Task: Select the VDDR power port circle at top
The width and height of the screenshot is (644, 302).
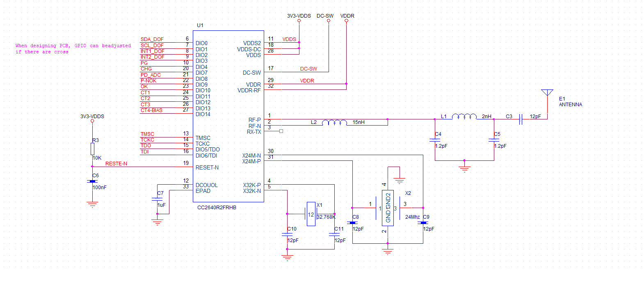Action: point(346,21)
